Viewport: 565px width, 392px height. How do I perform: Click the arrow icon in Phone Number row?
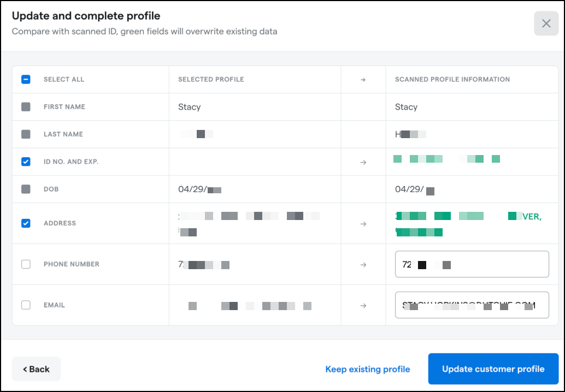point(363,265)
